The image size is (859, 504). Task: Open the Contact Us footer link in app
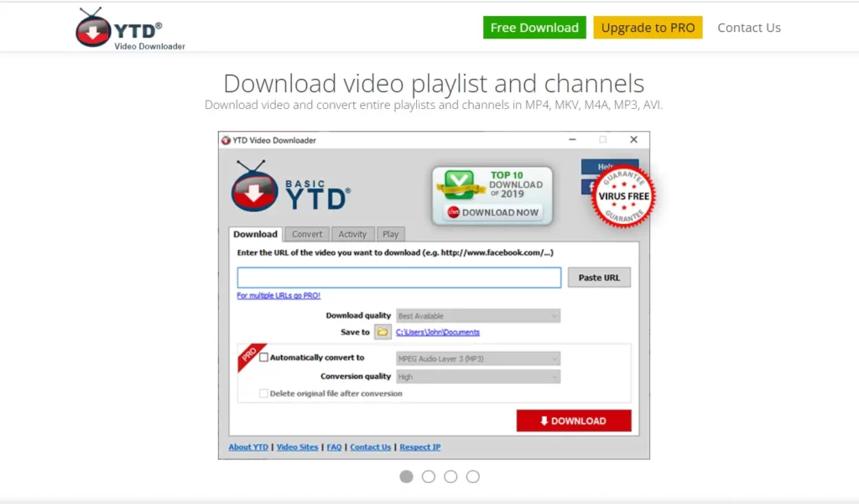370,447
